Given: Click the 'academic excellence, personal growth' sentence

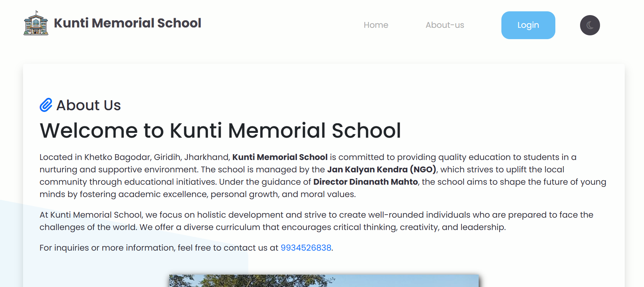Looking at the screenshot, I should 197,194.
